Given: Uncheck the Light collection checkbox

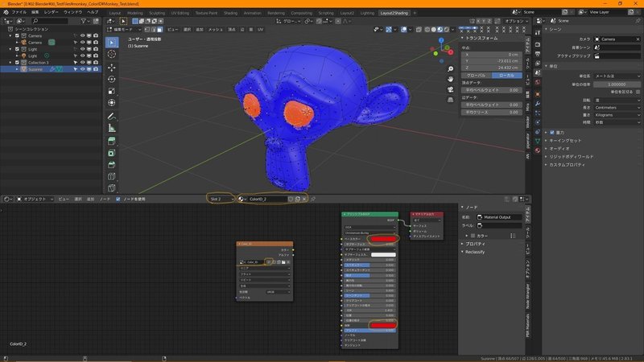Looking at the screenshot, I should click(17, 49).
